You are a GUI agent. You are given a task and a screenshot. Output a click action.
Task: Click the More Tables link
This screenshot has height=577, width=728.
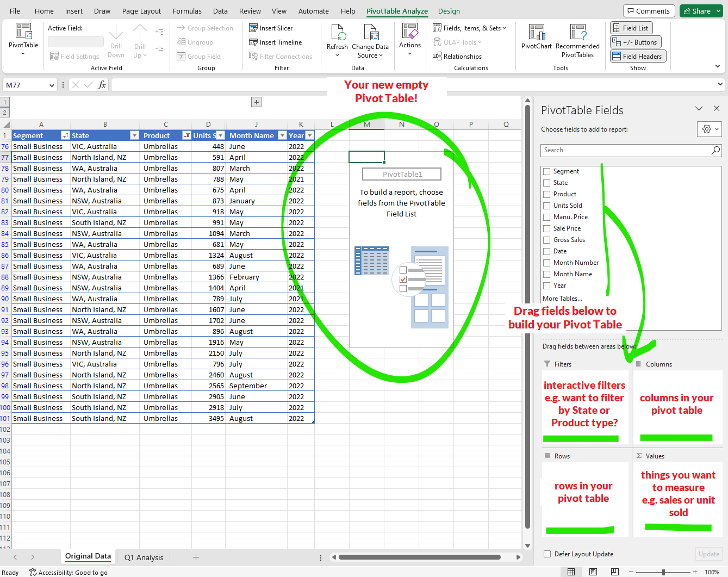[x=562, y=299]
